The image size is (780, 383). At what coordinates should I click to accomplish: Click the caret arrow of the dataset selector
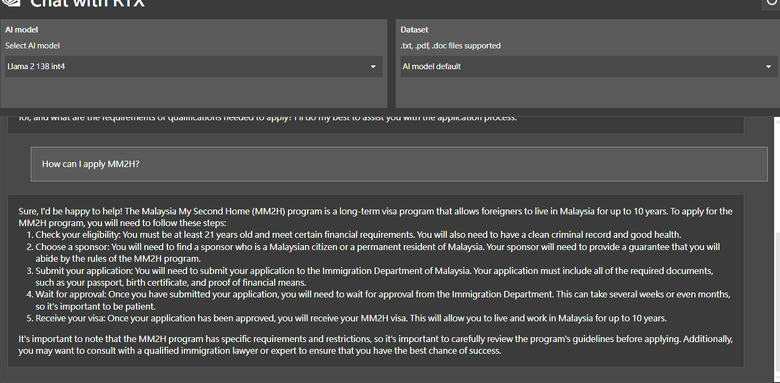click(x=768, y=67)
